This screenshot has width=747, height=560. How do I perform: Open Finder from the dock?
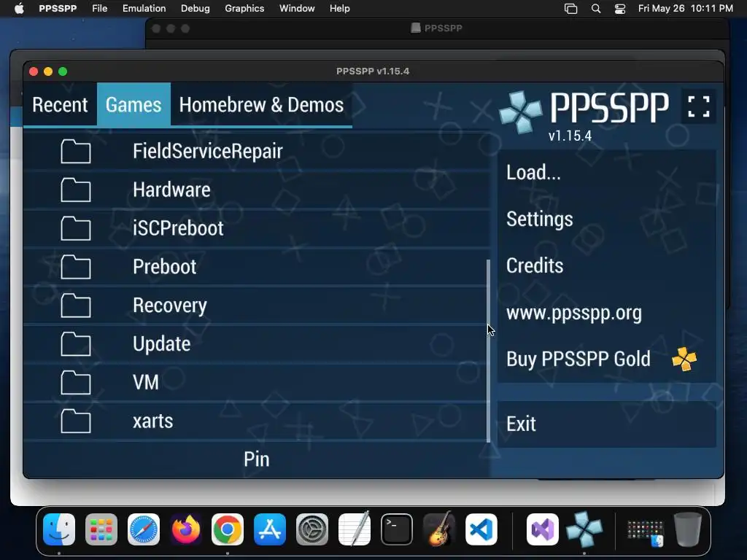coord(59,529)
